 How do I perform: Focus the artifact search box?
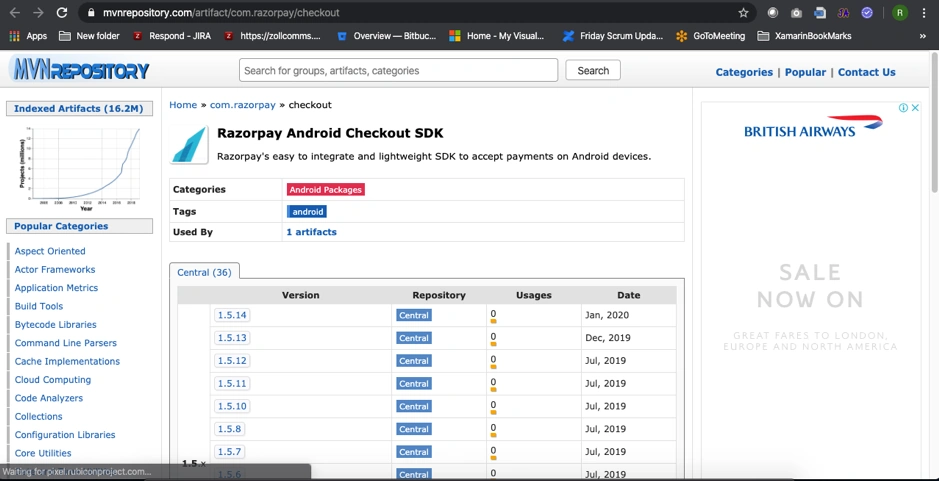[x=398, y=70]
